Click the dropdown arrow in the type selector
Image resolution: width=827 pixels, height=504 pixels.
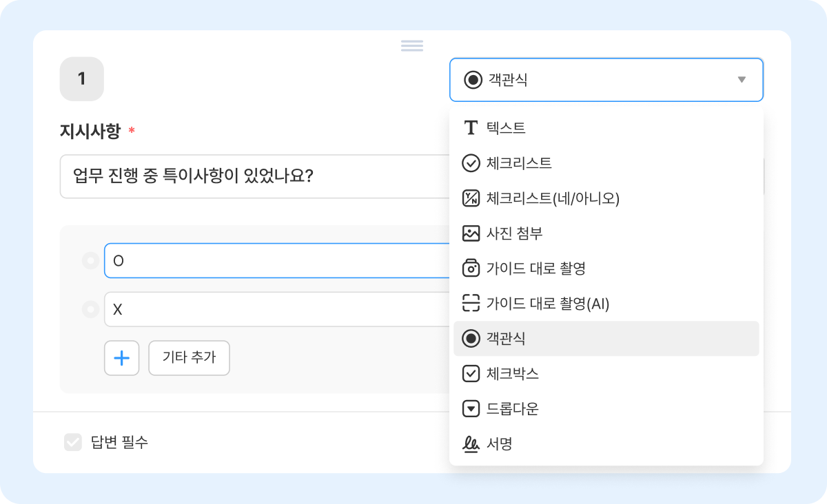[742, 80]
